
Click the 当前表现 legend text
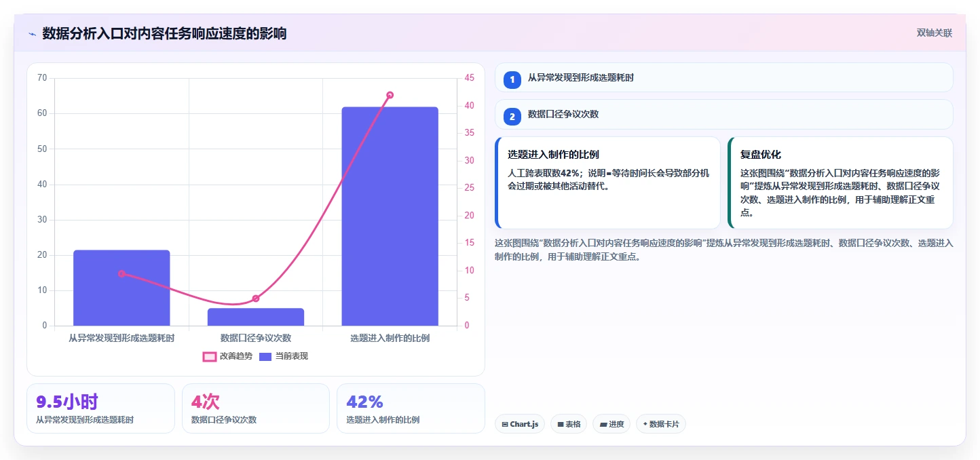tap(291, 356)
